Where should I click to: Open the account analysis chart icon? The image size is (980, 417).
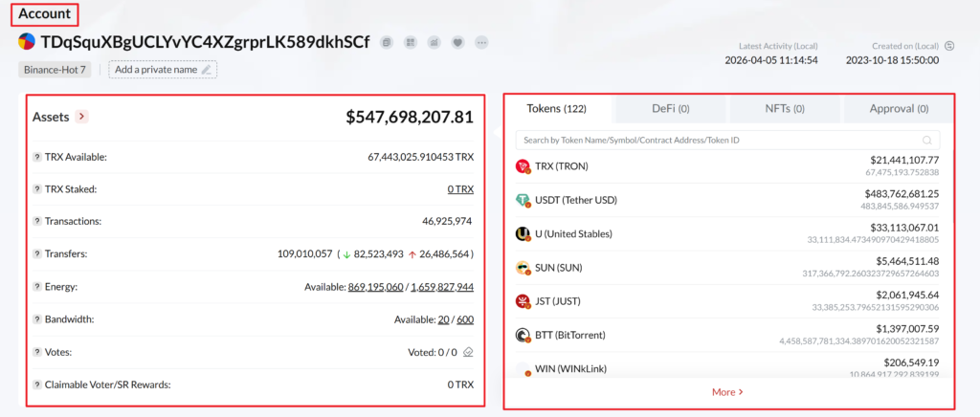point(434,42)
